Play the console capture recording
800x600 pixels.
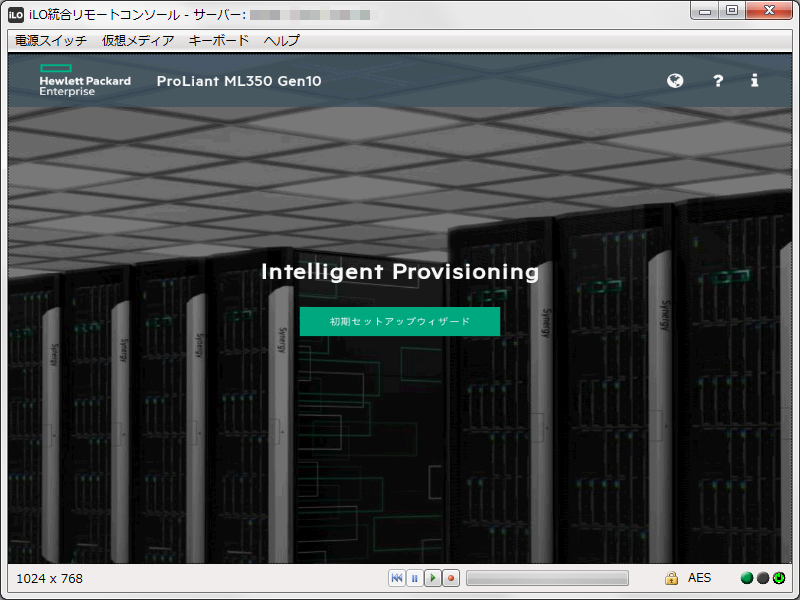point(433,578)
